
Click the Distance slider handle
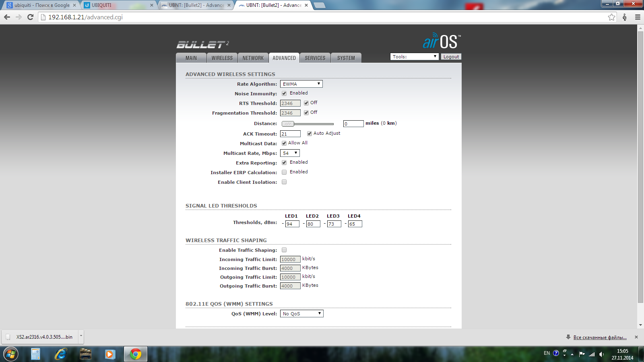tap(288, 124)
